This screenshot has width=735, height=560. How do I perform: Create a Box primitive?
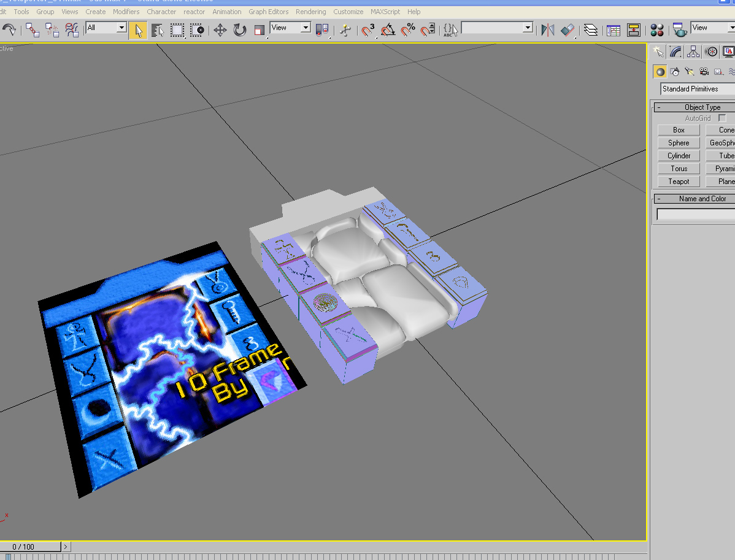pyautogui.click(x=679, y=130)
